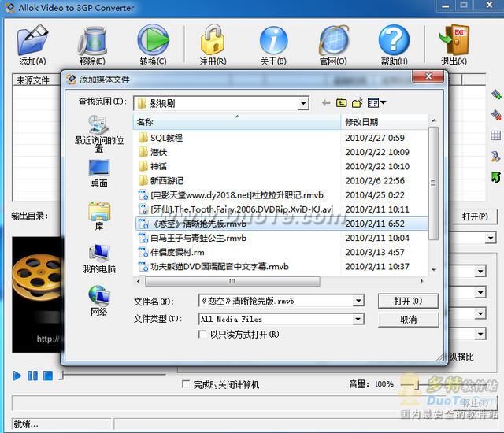Click the top film strip icon on the right
The height and width of the screenshot is (433, 504).
(x=496, y=94)
